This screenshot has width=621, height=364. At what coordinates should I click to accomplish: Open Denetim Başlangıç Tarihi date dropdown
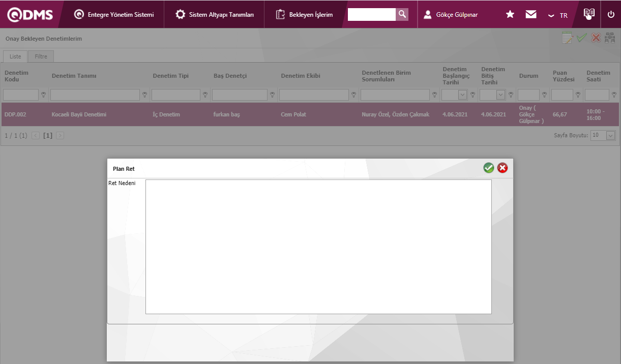[x=462, y=95]
